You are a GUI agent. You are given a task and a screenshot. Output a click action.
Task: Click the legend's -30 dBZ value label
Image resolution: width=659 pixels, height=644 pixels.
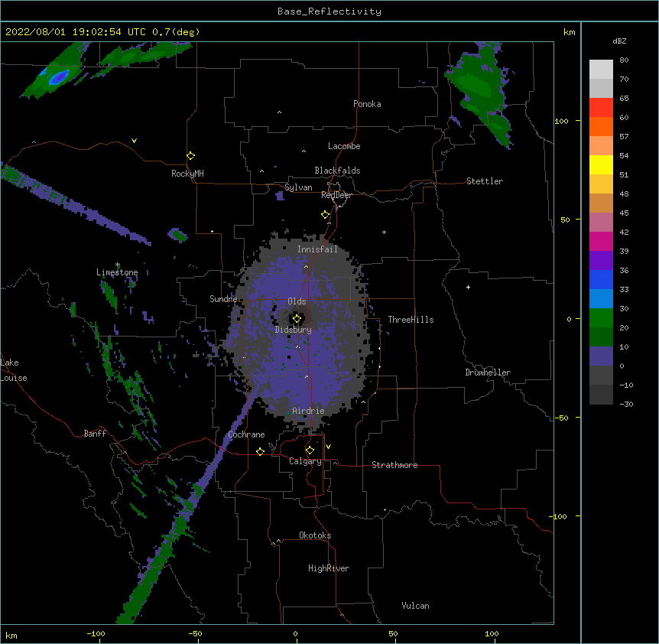(626, 404)
